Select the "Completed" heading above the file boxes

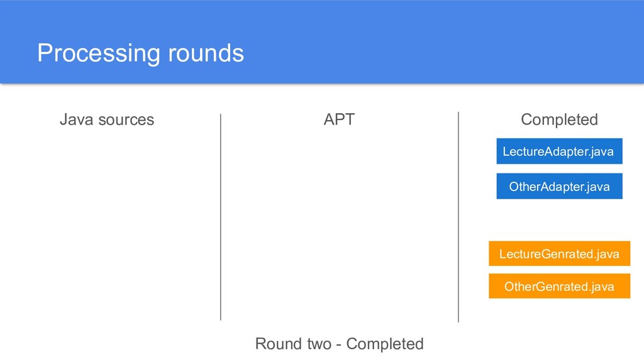(559, 119)
